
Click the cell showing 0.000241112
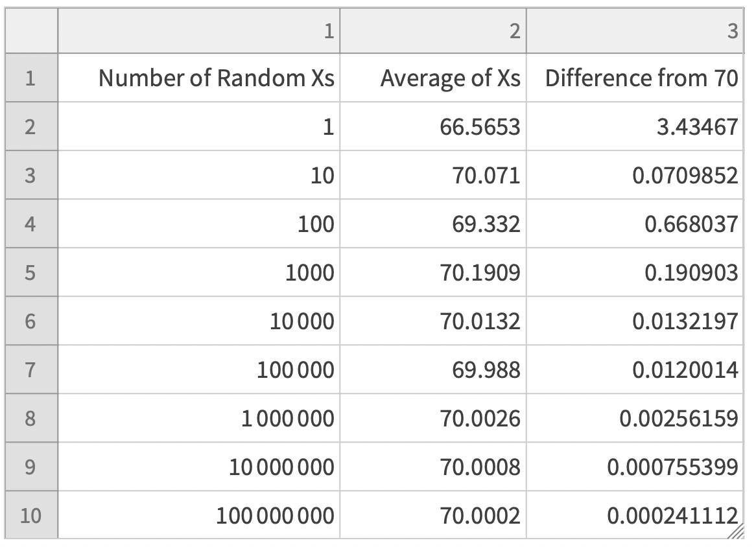(x=672, y=515)
